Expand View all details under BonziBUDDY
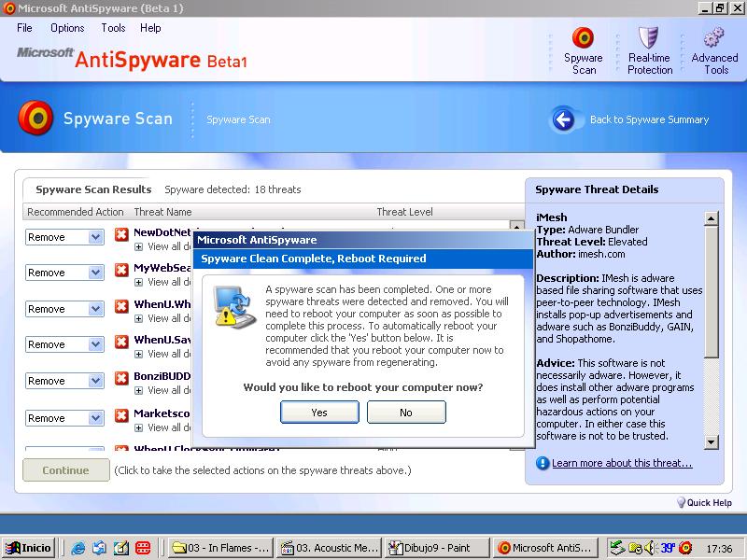 point(138,390)
